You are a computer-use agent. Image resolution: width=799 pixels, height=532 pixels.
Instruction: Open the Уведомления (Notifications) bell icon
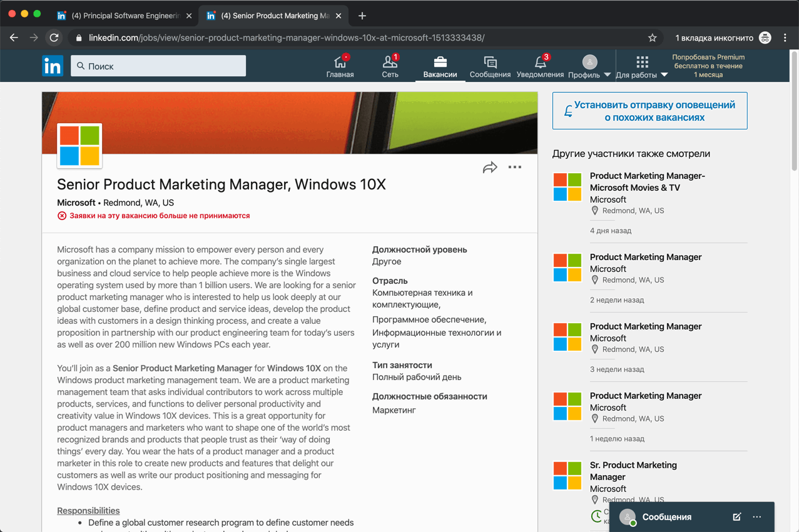(539, 66)
